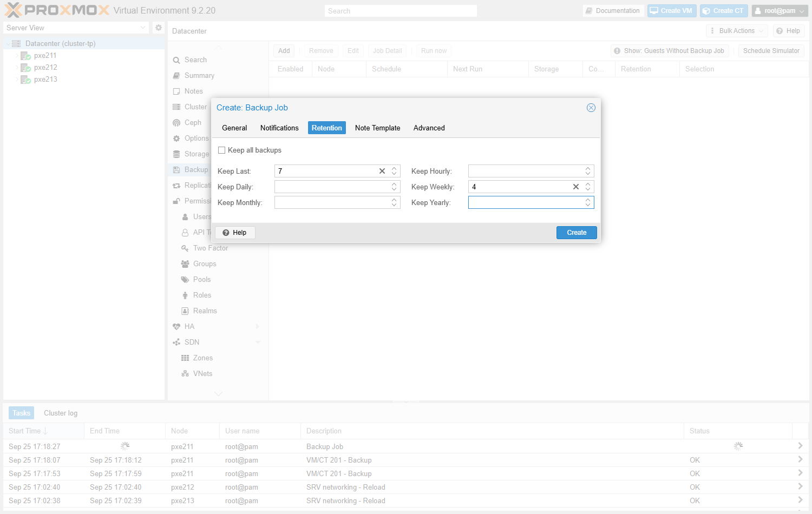This screenshot has width=812, height=514.
Task: Close the Create: Backup Job dialog
Action: pyautogui.click(x=591, y=108)
